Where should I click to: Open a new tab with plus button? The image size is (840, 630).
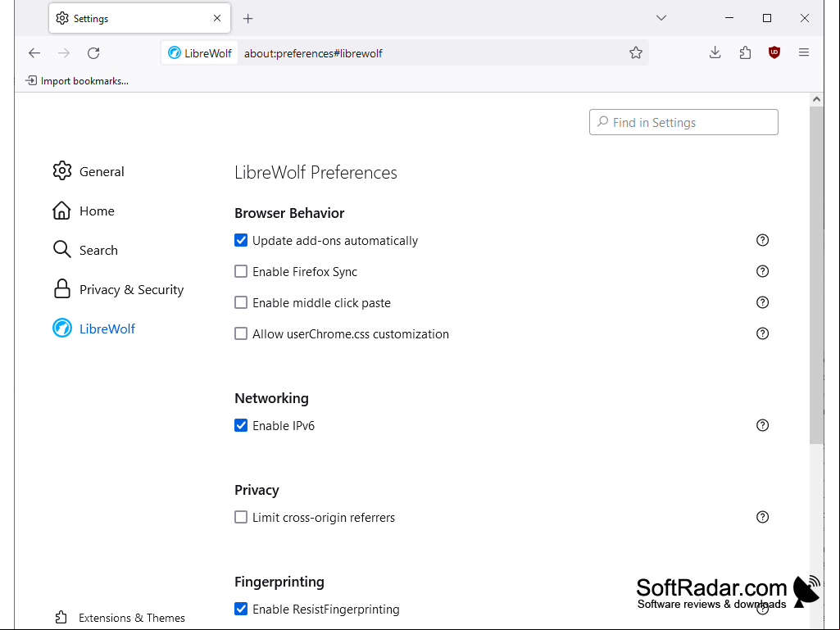click(x=247, y=19)
